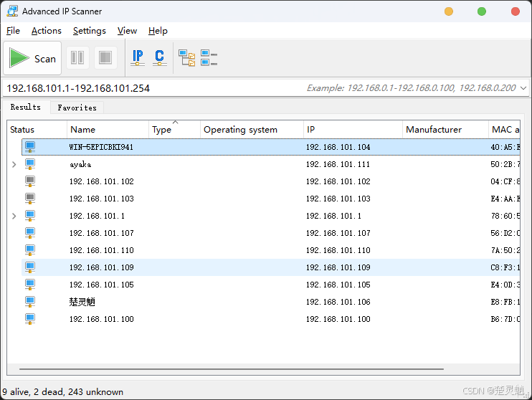Select the ayaka name cell
This screenshot has height=400, width=532.
point(80,165)
